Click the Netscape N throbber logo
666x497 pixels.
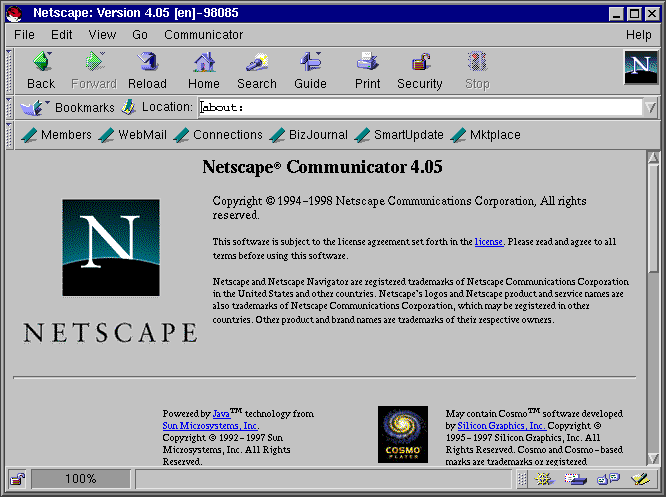pyautogui.click(x=641, y=67)
